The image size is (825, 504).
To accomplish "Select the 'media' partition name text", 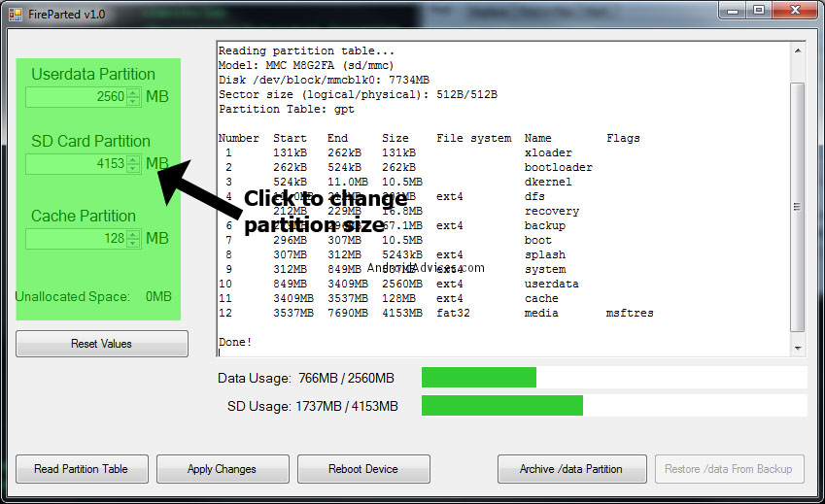I will [x=541, y=314].
